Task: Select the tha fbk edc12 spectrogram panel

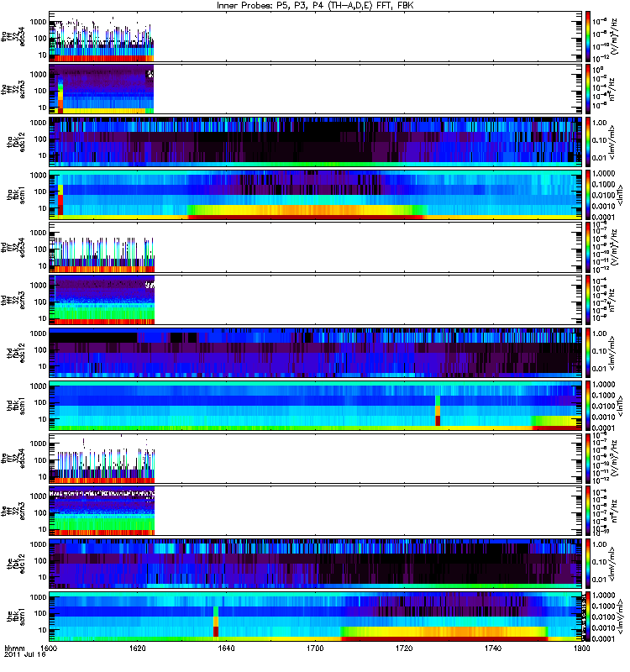Action: point(316,142)
